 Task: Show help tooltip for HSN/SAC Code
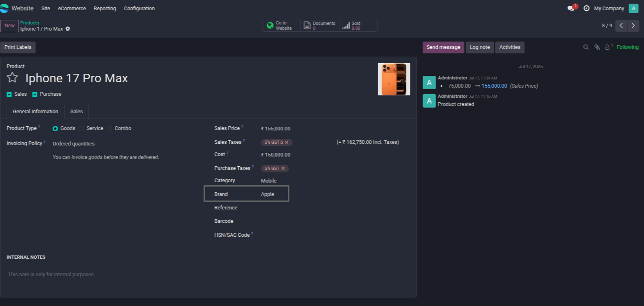pos(252,233)
